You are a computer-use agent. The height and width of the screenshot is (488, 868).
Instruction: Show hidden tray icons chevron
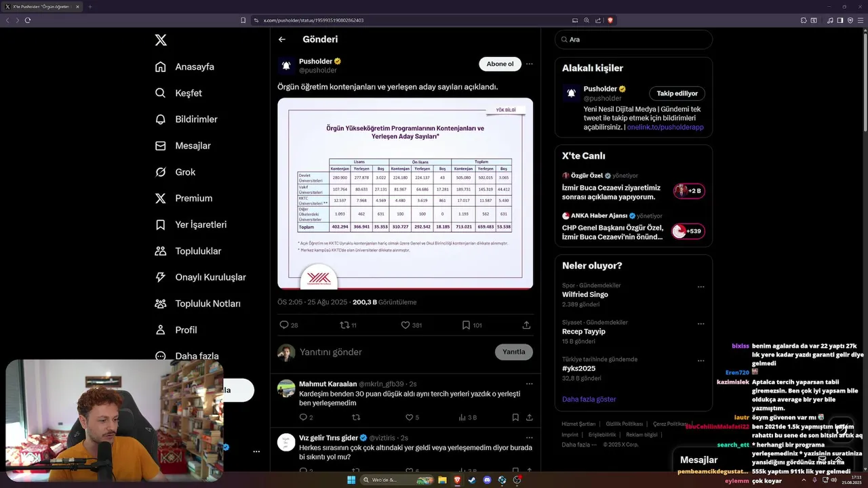click(x=803, y=480)
